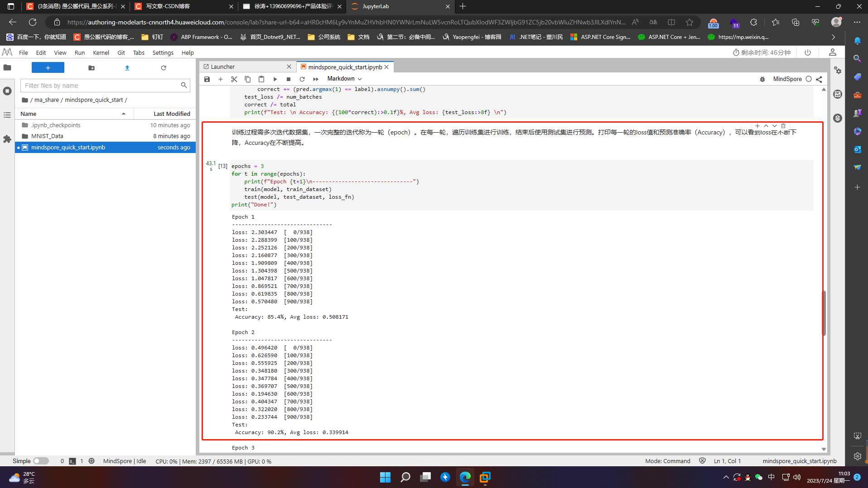Close the mindspore_quick_start.ipynb tab
Viewport: 868px width, 488px height.
386,67
